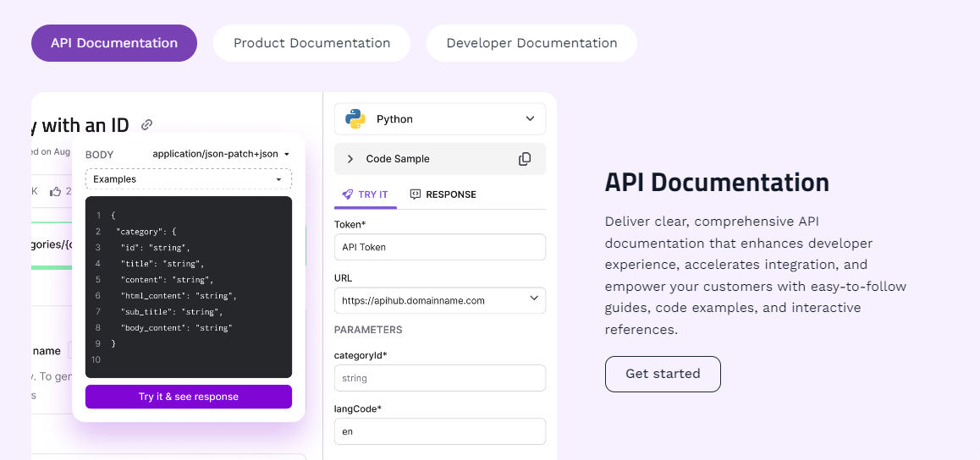Select the API Documentation pill tab
The height and width of the screenshot is (460, 980).
coord(114,43)
